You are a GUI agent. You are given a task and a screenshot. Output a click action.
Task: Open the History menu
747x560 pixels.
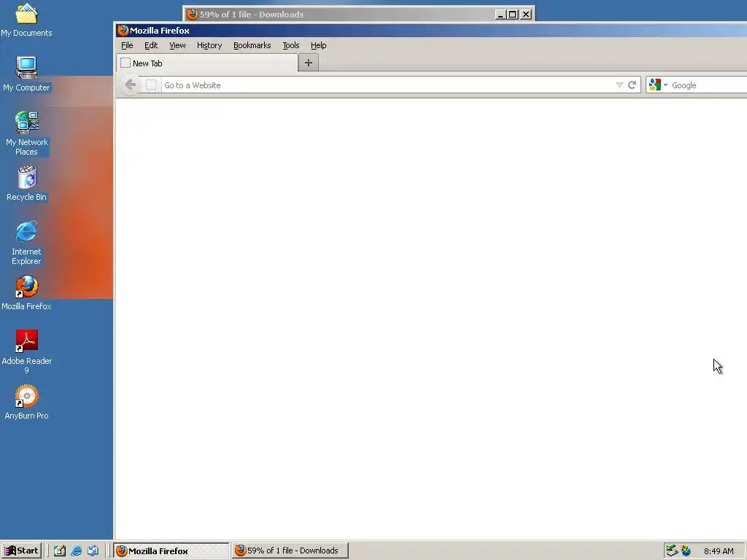(209, 45)
